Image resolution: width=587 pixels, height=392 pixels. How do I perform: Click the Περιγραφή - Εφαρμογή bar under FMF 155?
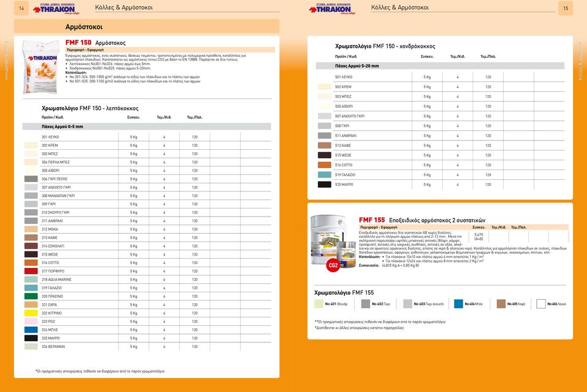click(463, 227)
